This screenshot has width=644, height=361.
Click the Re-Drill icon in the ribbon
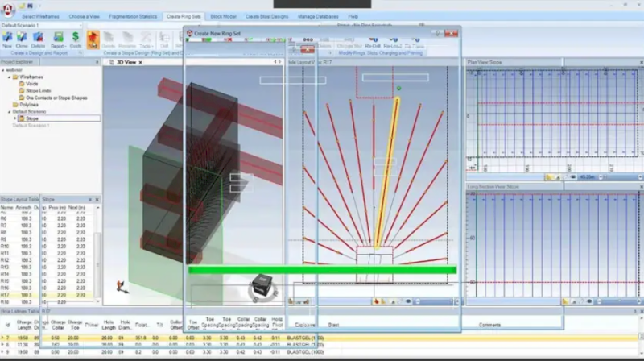pos(373,43)
